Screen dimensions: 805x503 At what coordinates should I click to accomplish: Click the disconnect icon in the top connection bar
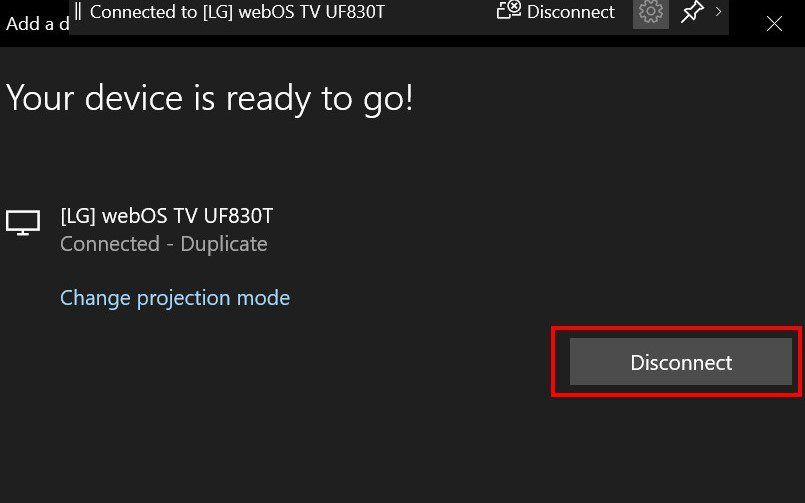coord(508,12)
